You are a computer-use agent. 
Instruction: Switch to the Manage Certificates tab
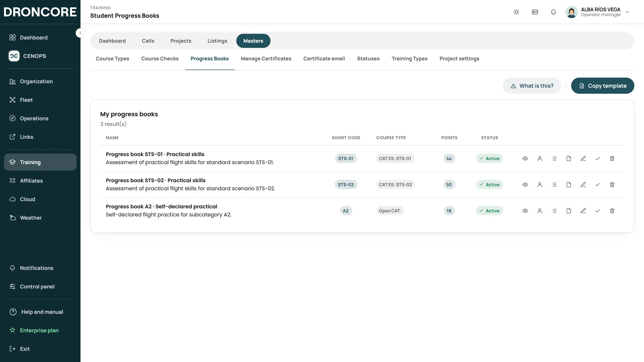(266, 59)
